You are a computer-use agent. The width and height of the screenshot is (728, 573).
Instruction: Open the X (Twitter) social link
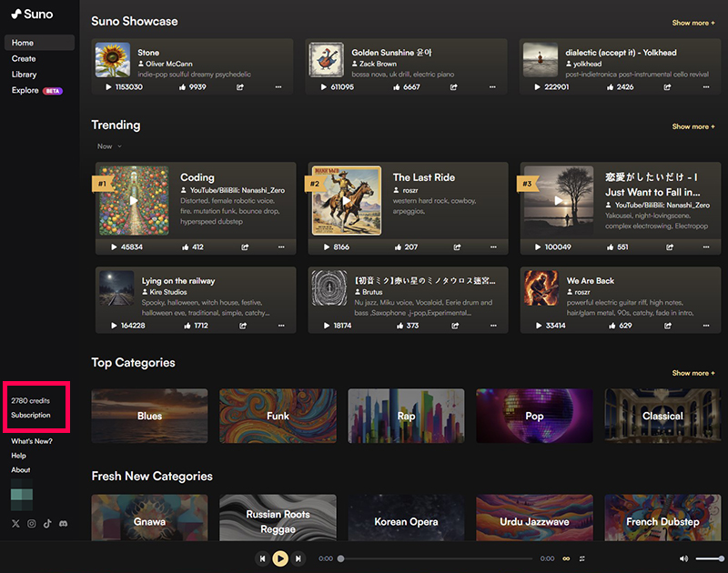[x=15, y=523]
